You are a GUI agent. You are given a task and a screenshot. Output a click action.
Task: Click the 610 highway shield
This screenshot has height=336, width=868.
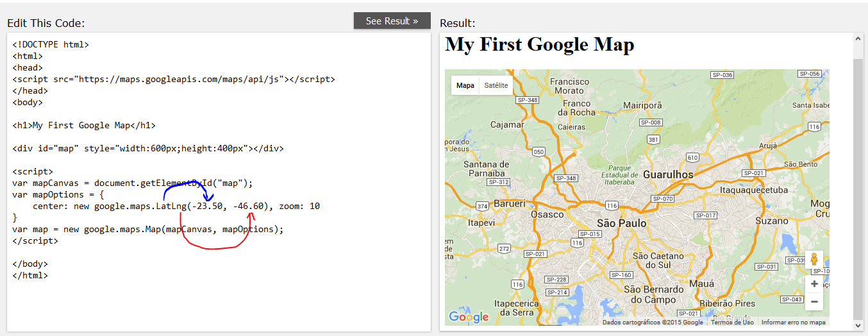click(x=692, y=157)
